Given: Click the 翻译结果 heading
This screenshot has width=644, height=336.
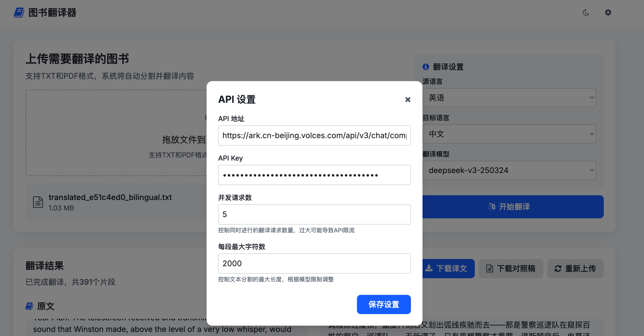Looking at the screenshot, I should tap(45, 266).
